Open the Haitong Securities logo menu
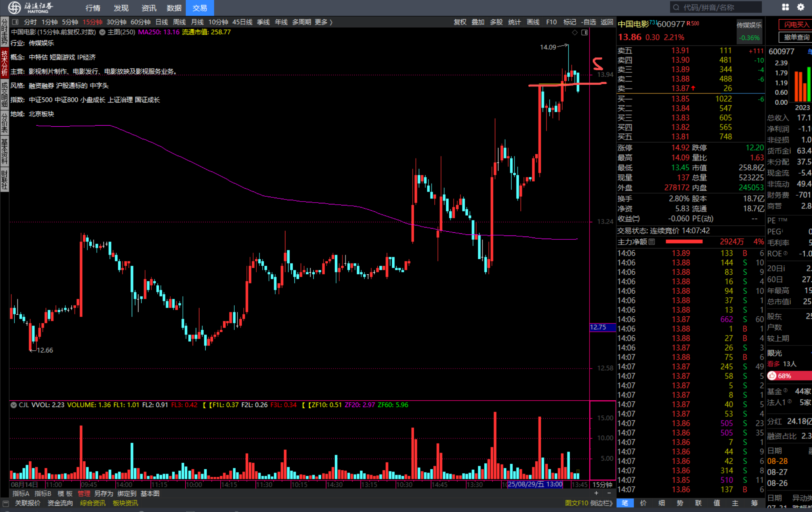 click(x=31, y=7)
